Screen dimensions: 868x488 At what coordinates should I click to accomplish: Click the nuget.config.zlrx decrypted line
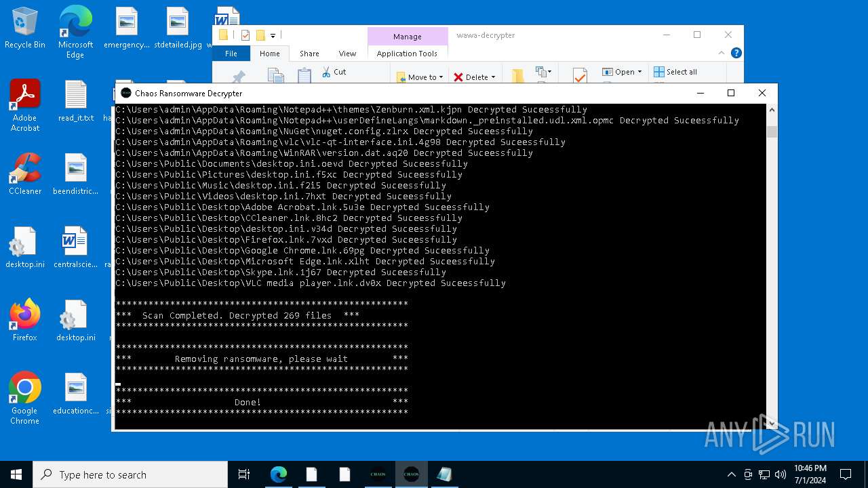pos(324,131)
